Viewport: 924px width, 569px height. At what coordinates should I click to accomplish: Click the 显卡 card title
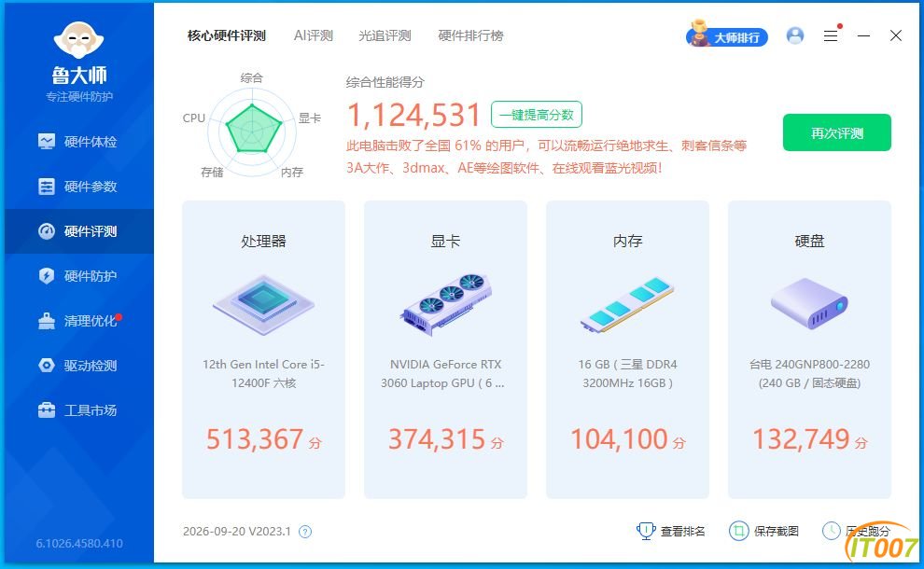pos(445,241)
